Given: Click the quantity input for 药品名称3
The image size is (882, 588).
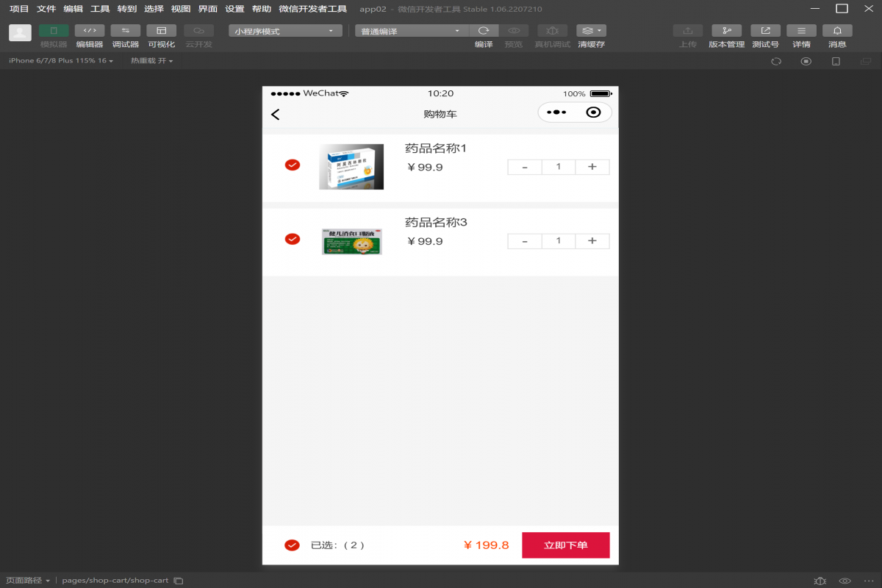Looking at the screenshot, I should (x=558, y=240).
